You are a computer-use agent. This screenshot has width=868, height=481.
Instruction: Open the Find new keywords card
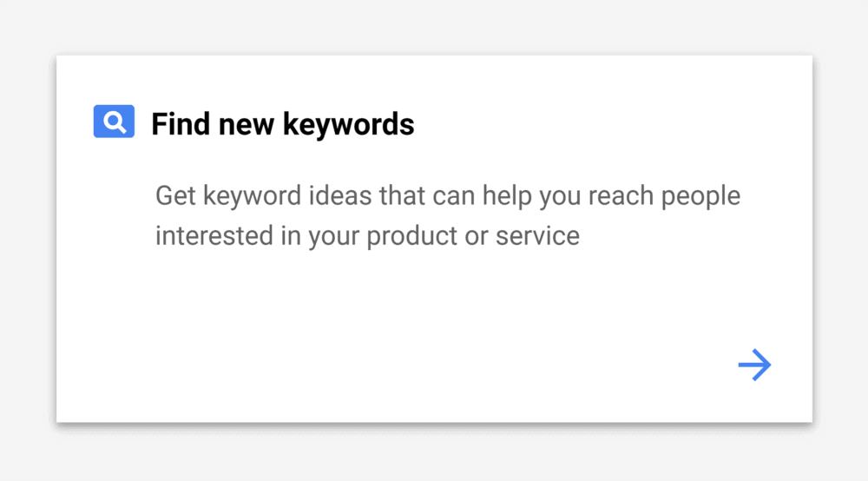tap(435, 239)
